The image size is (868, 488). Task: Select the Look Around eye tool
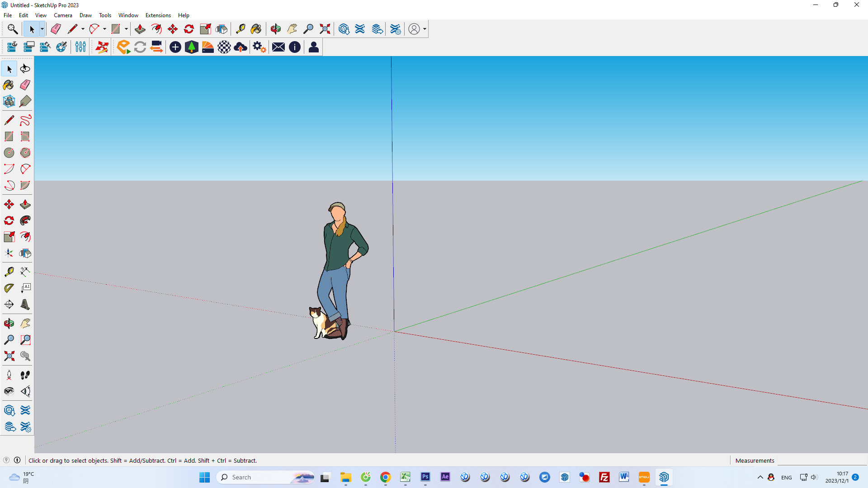click(x=9, y=391)
